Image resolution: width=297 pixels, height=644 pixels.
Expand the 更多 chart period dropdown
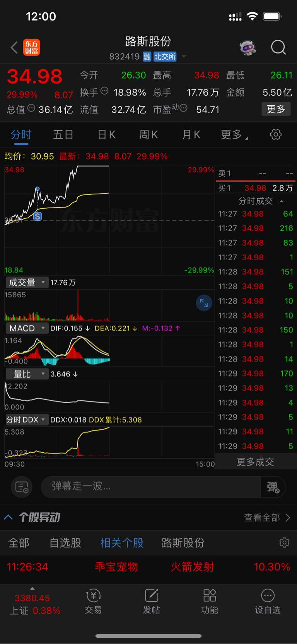pyautogui.click(x=234, y=135)
